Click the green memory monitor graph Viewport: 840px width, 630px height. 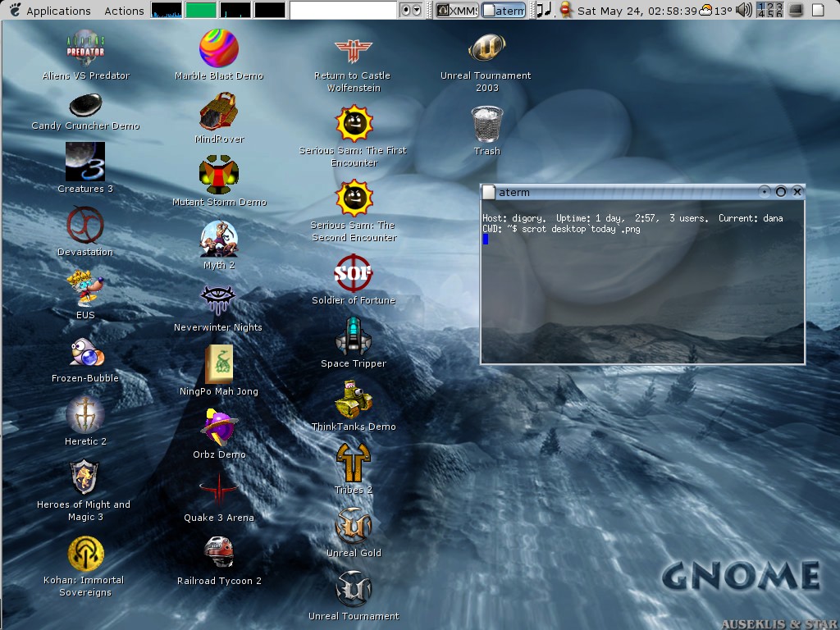pos(201,10)
